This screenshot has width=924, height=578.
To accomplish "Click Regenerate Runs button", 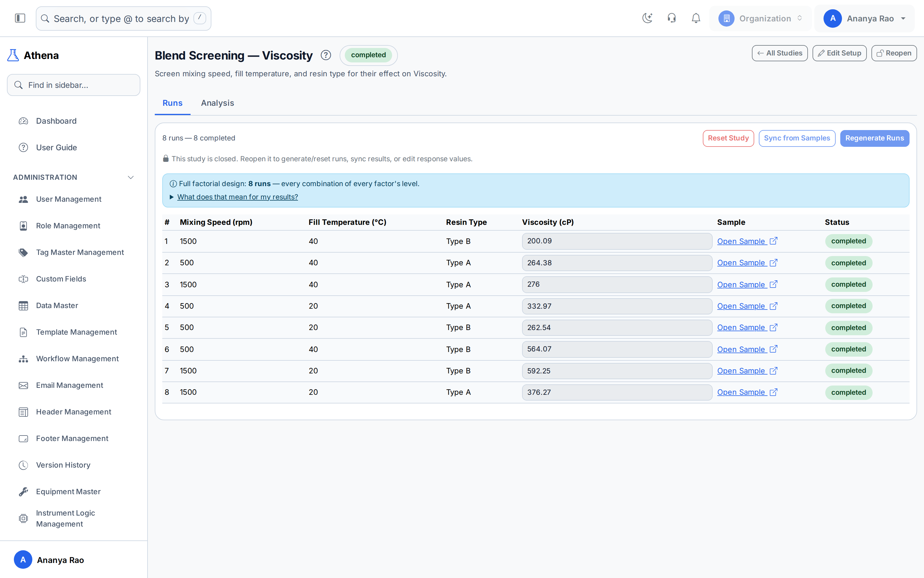I will click(874, 138).
